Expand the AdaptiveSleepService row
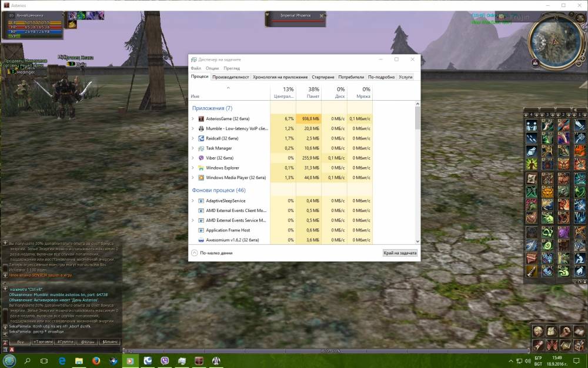The image size is (588, 368). (x=193, y=201)
